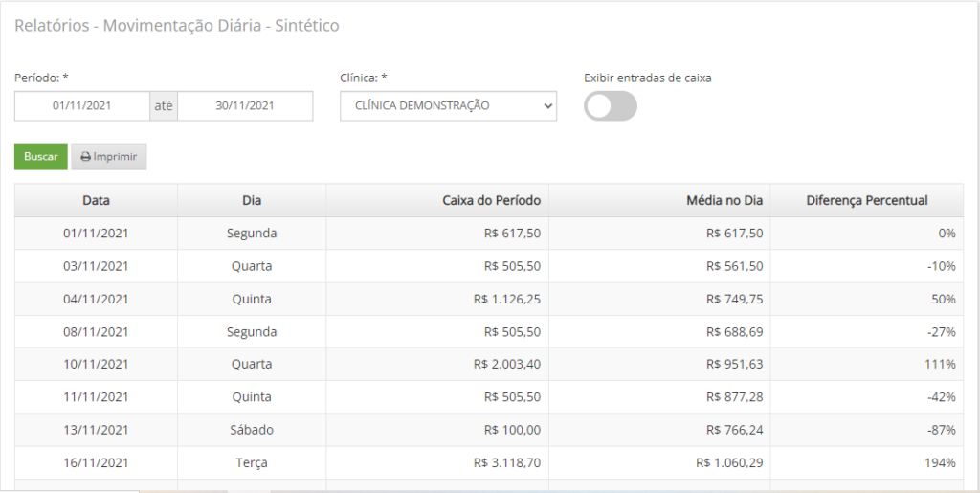Image resolution: width=980 pixels, height=493 pixels.
Task: Click the 11/11/2021 Quinta row
Action: 489,397
